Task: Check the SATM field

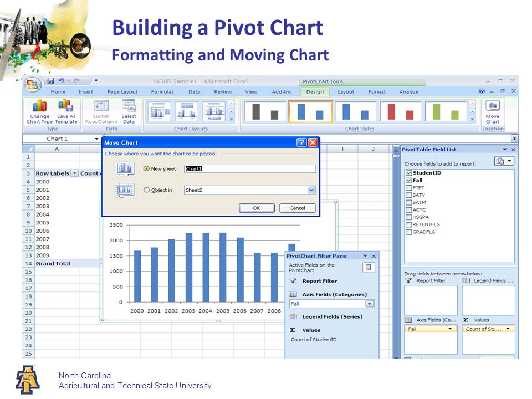Action: pos(409,202)
